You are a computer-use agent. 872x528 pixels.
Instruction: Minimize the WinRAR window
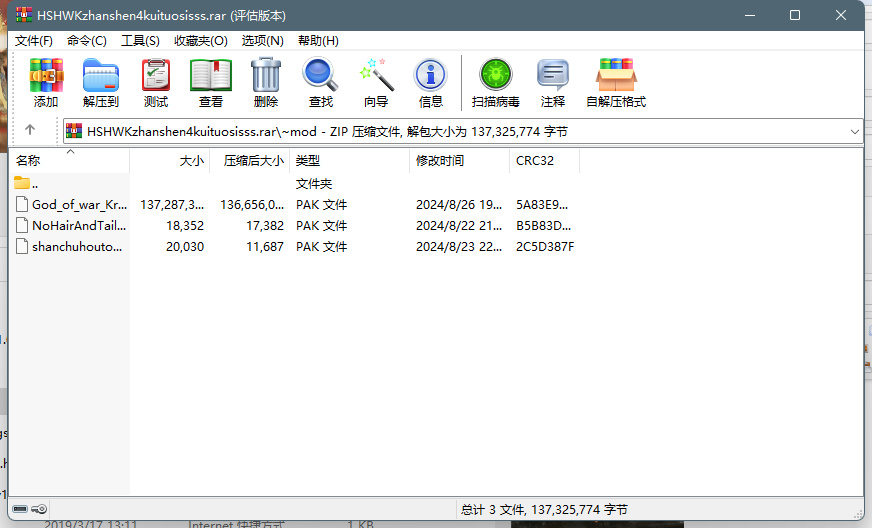(750, 15)
